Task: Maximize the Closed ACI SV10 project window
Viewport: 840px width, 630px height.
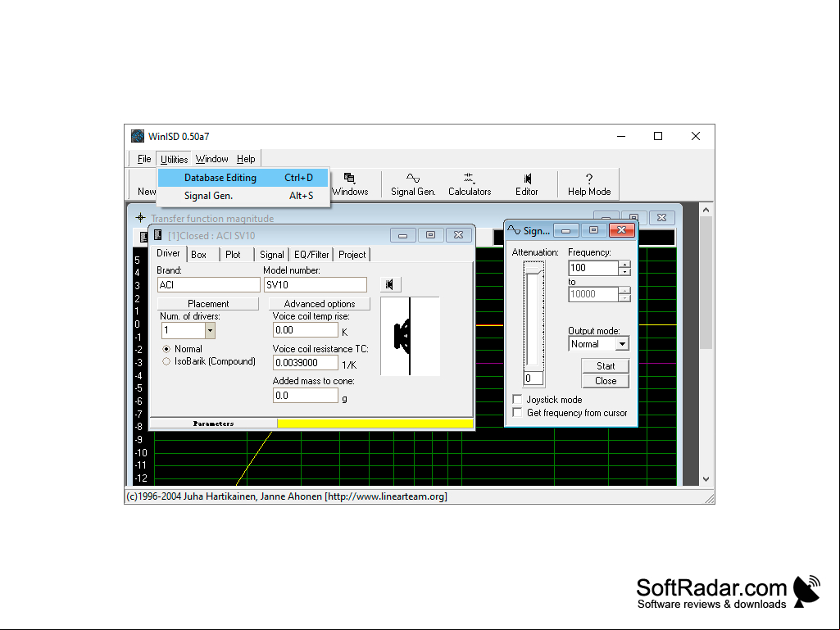Action: pyautogui.click(x=430, y=235)
